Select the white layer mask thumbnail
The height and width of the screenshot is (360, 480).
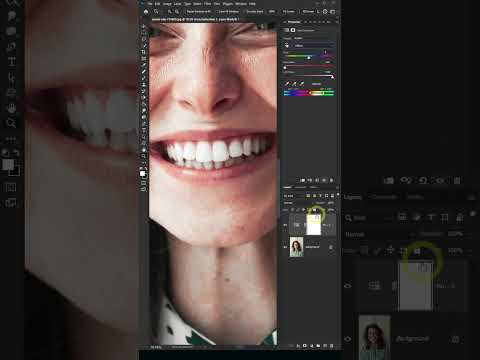click(313, 225)
